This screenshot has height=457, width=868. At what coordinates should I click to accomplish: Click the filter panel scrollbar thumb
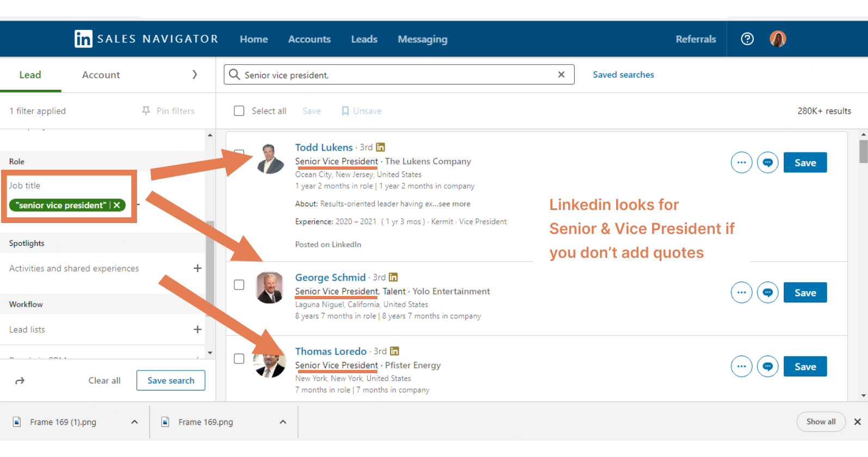point(210,268)
